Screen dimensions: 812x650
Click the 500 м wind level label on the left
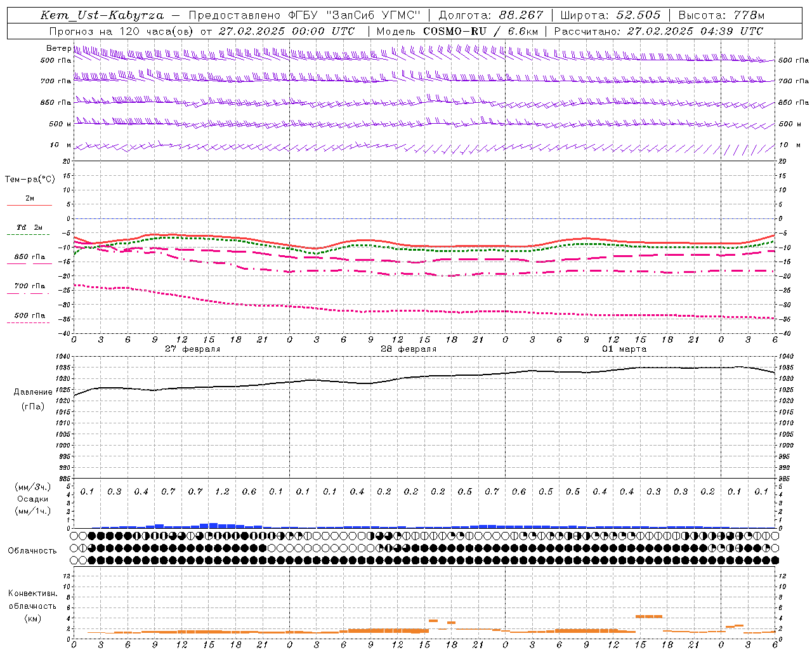pos(60,124)
